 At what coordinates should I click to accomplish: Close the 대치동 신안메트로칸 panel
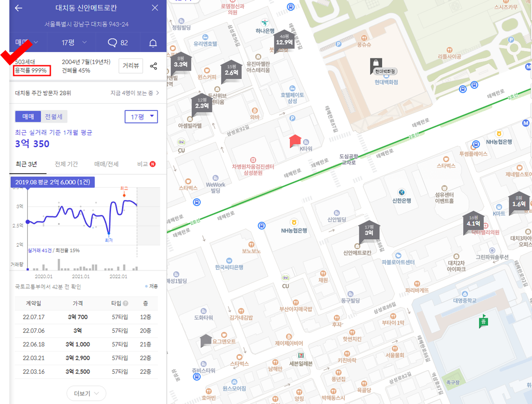(155, 8)
